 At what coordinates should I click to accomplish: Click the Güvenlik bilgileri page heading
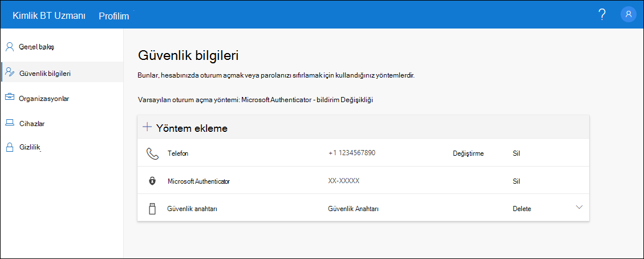coord(188,55)
